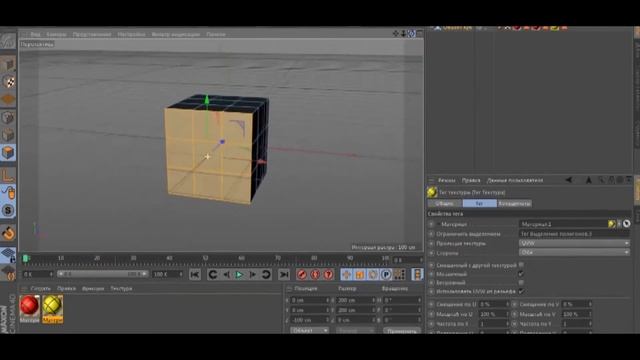This screenshot has height=360, width=640.
Task: Toggle Point Level Animation dotted icon
Action: coord(399,275)
